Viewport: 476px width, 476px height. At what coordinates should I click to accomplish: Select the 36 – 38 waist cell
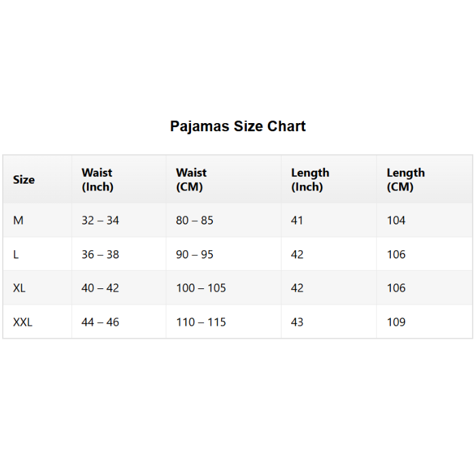pyautogui.click(x=100, y=254)
